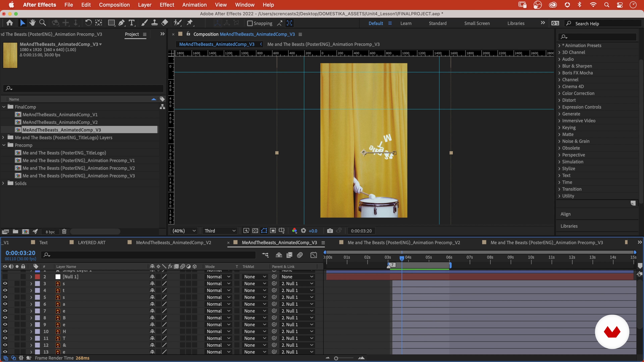Select the Hand tool
The width and height of the screenshot is (644, 362).
pyautogui.click(x=33, y=23)
